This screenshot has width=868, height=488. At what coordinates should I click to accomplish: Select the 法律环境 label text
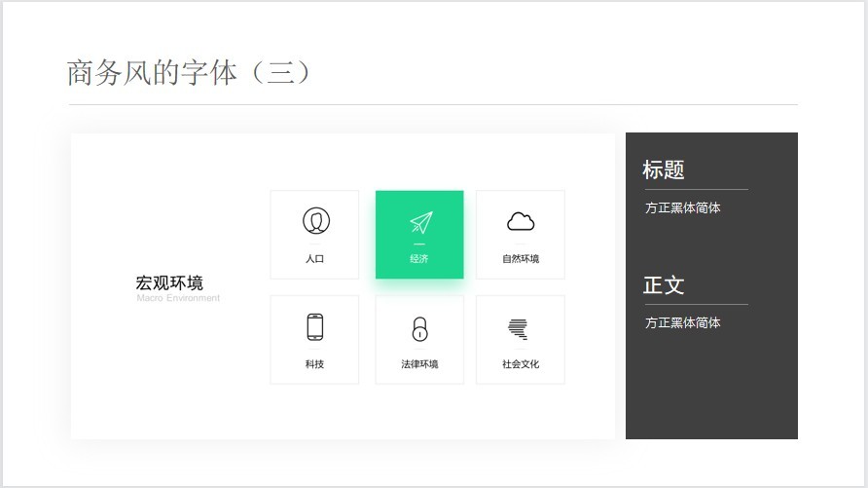point(419,364)
